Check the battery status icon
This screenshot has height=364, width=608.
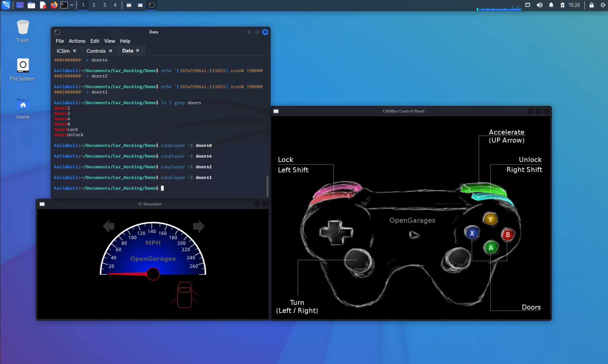562,5
